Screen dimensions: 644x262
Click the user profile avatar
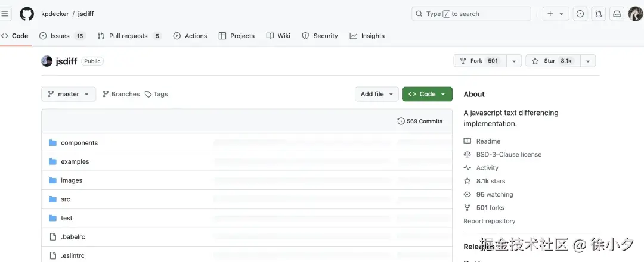tap(635, 14)
